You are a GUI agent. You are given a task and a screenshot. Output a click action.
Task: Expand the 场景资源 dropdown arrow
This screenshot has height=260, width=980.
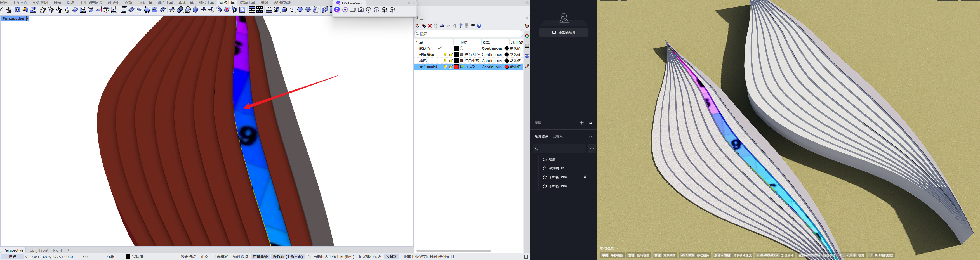pyautogui.click(x=590, y=136)
